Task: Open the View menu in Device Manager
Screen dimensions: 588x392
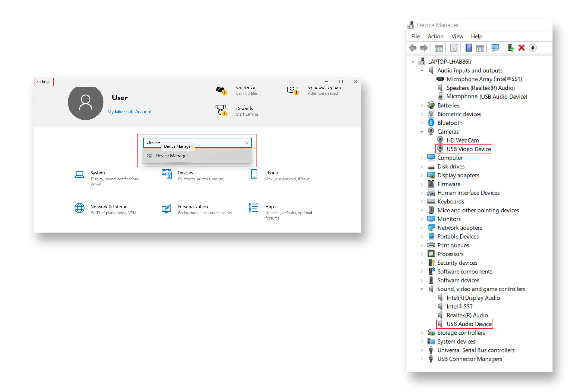Action: coord(457,36)
